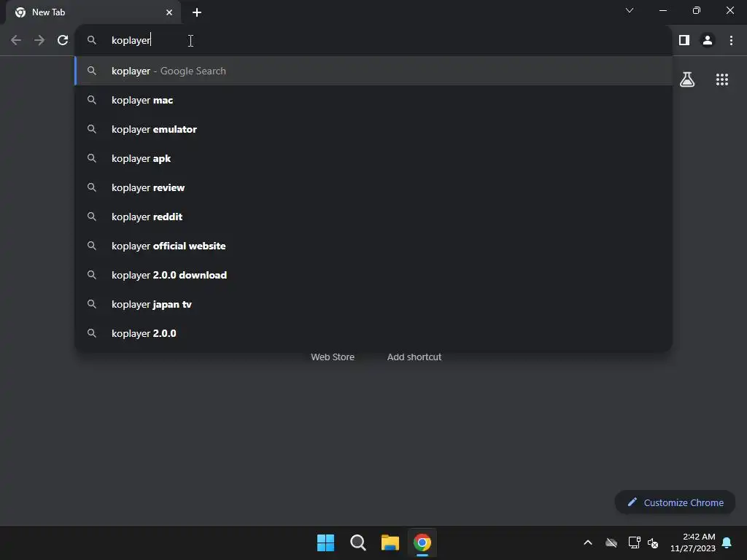Select koplayer - Google Search suggestion

[x=374, y=71]
